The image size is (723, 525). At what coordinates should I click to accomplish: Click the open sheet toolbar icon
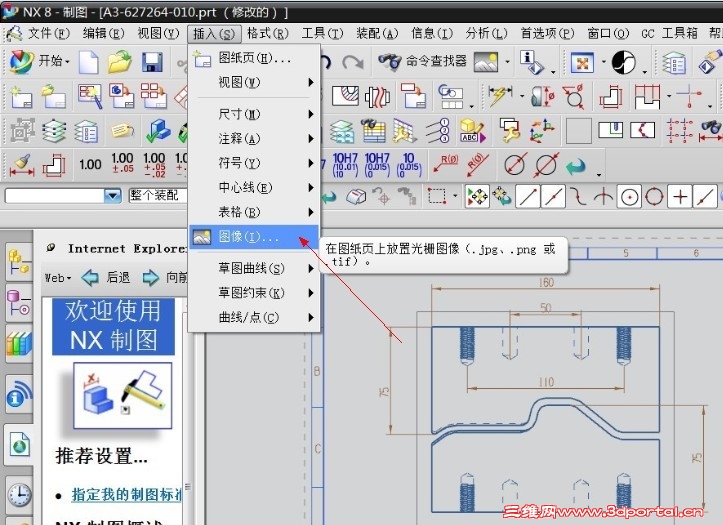53,96
